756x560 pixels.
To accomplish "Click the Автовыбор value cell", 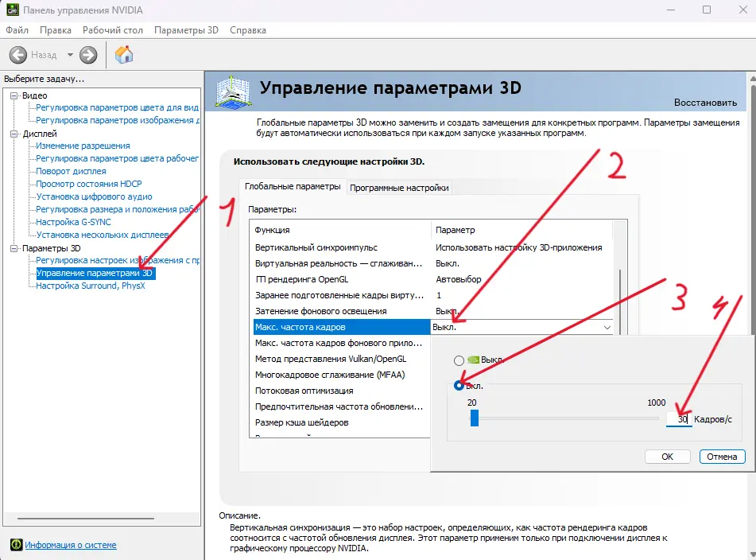I will click(459, 279).
